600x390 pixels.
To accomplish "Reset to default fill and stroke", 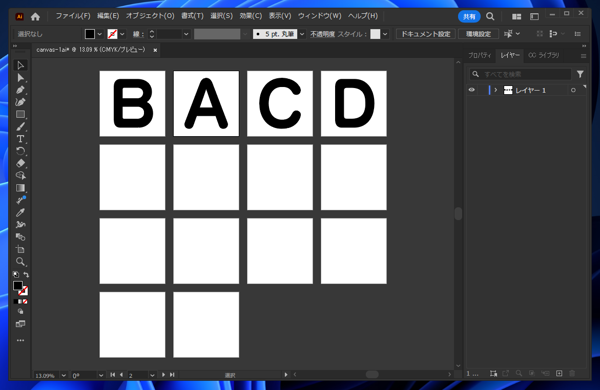I will (x=16, y=274).
